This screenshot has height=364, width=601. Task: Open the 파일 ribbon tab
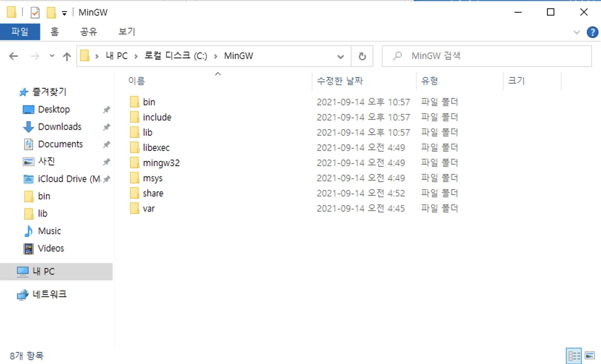click(x=20, y=32)
